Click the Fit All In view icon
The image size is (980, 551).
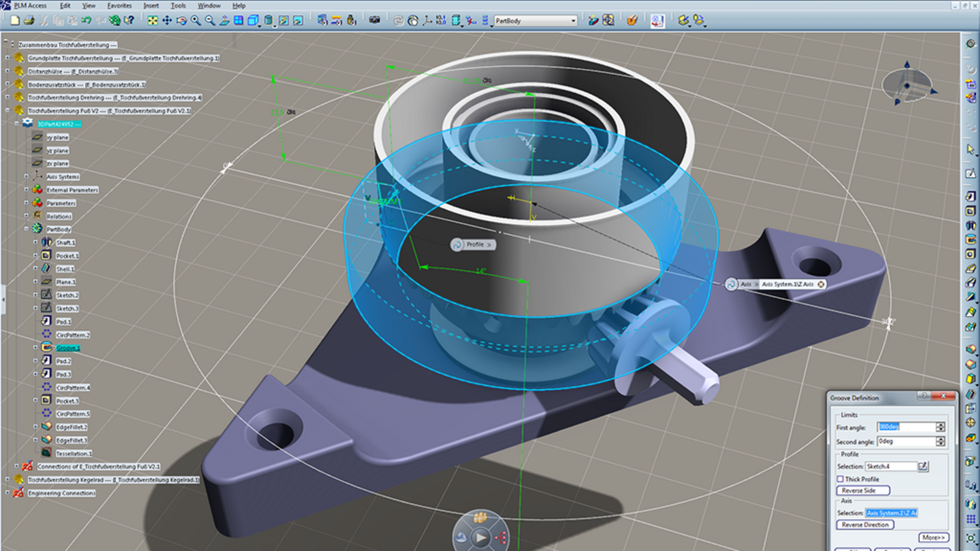(153, 20)
